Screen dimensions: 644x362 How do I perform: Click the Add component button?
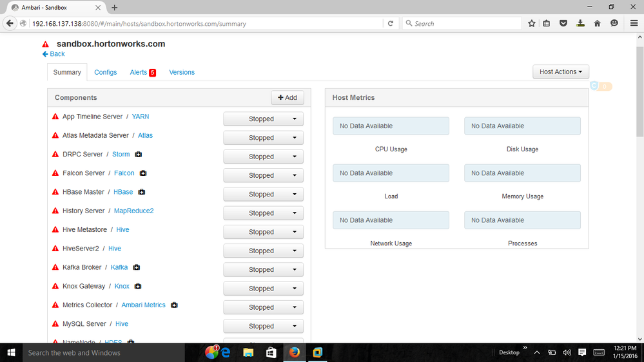pyautogui.click(x=287, y=98)
